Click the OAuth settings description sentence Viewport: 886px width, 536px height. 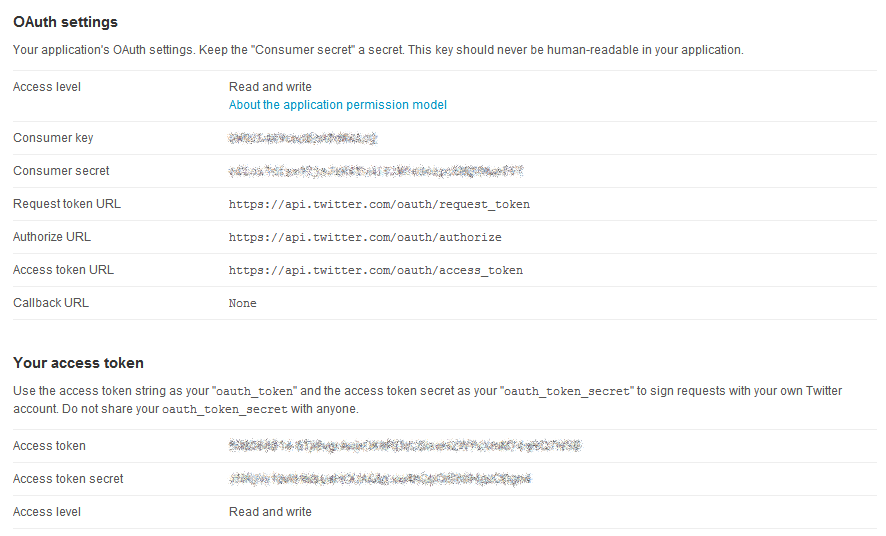[378, 50]
